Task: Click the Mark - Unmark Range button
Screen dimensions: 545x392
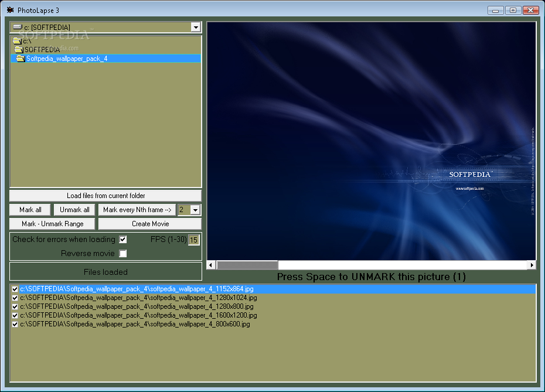Action: click(53, 224)
